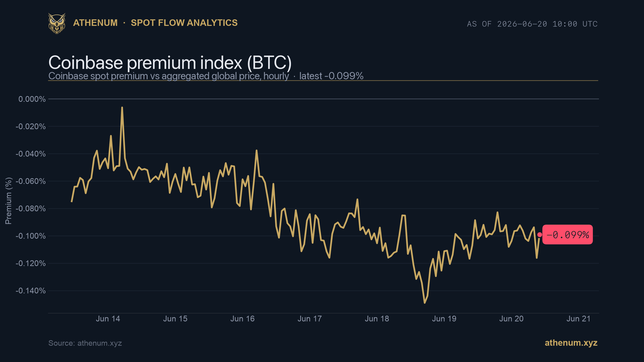Click the Jun 14 x-axis label

click(108, 319)
